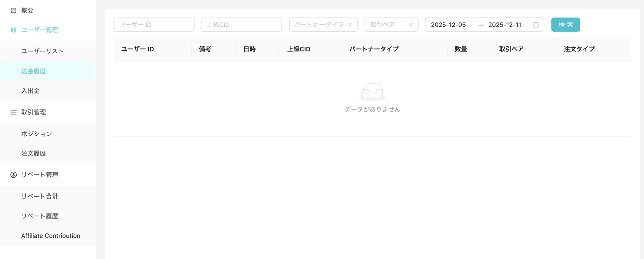Open the 概要 menu item

[48, 10]
